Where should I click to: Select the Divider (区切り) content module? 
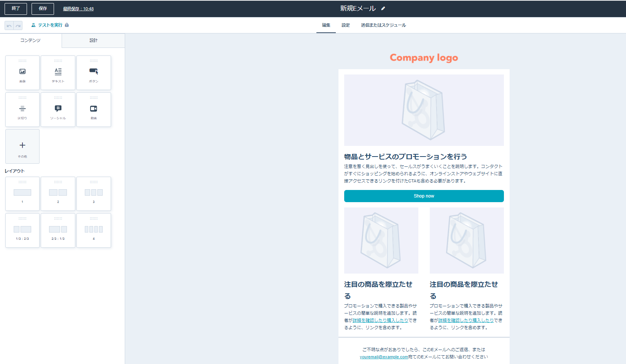click(x=22, y=109)
